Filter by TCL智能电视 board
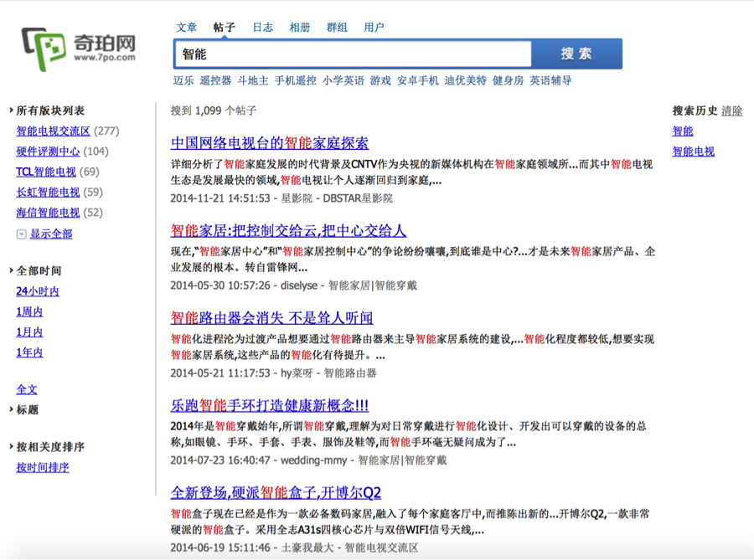 [x=46, y=172]
